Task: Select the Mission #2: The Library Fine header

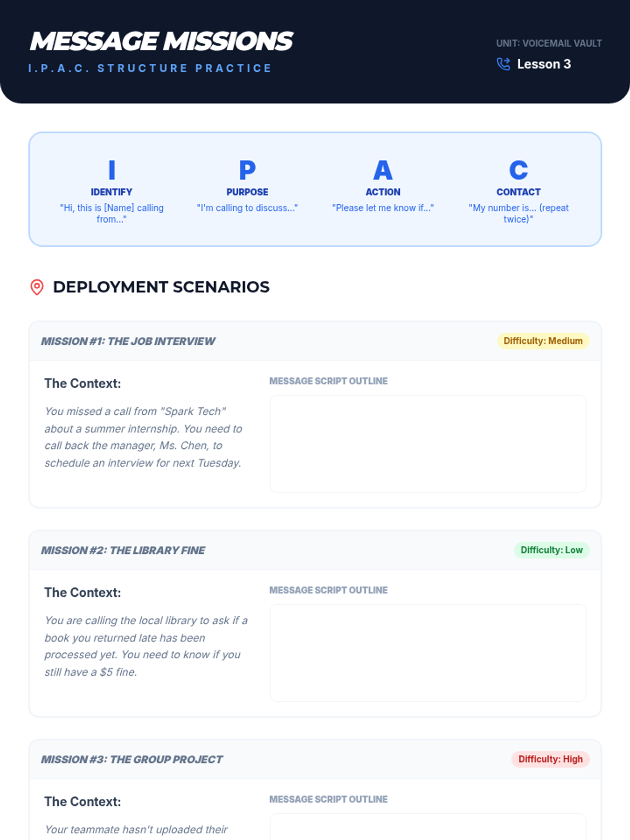Action: click(123, 550)
